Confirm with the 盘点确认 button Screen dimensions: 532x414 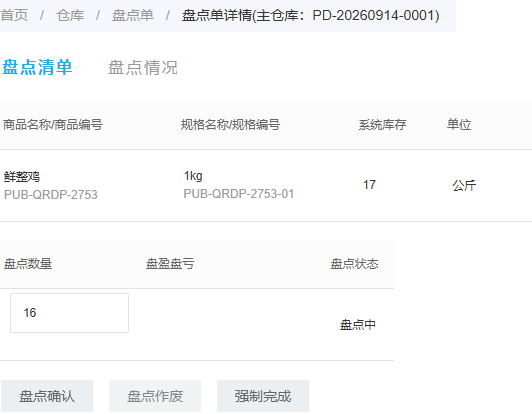(47, 396)
